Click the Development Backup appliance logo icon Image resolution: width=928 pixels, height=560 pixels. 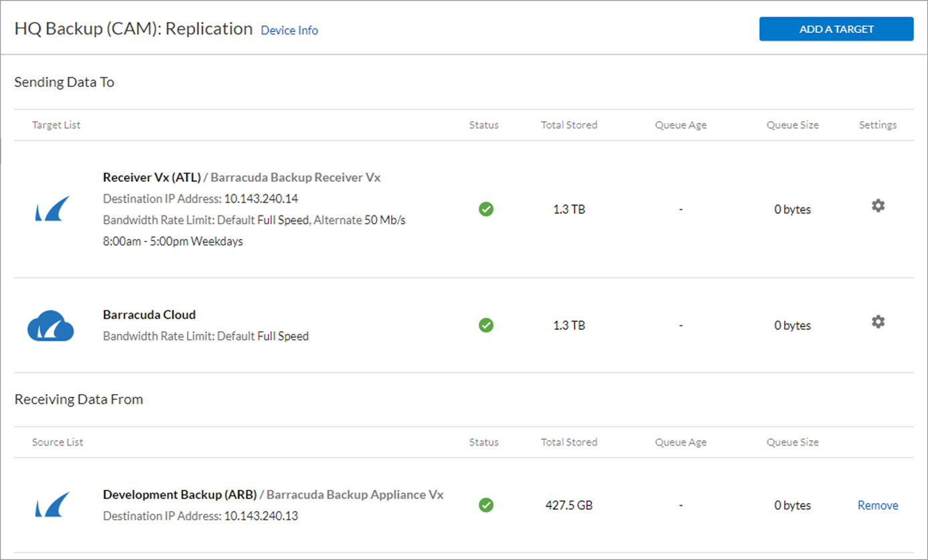pyautogui.click(x=52, y=503)
